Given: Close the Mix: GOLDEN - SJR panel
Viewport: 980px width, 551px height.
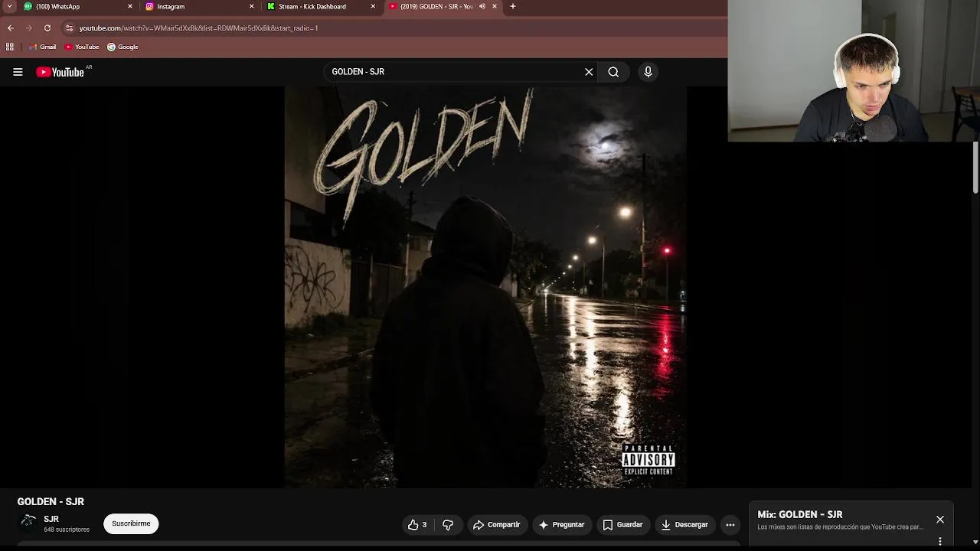Looking at the screenshot, I should pos(940,520).
